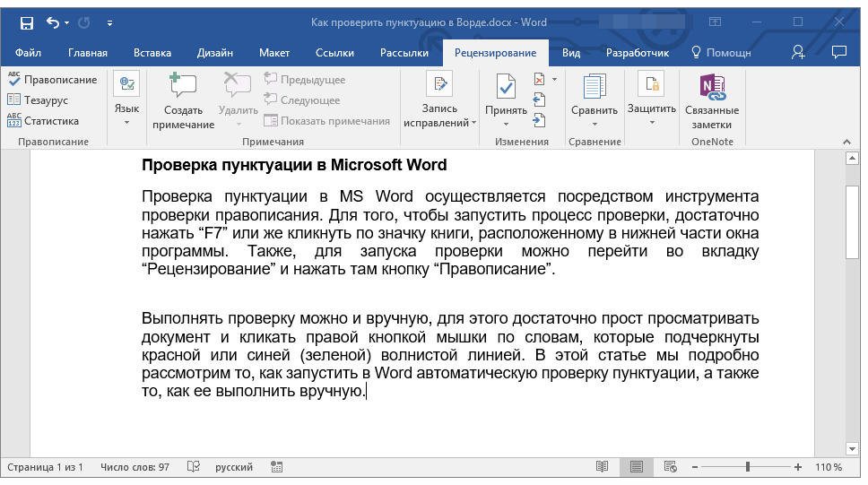Viewport: 868px width, 485px height.
Task: Switch to Read Mode view
Action: 602,467
